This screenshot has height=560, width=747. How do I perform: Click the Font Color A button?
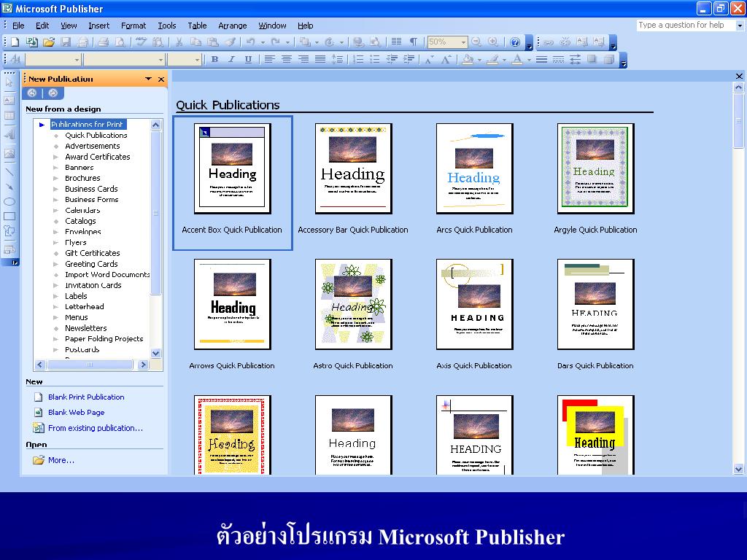click(517, 60)
